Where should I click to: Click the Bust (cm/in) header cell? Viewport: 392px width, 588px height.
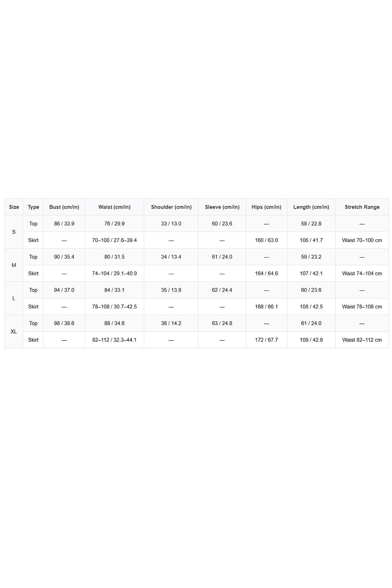[x=64, y=207]
